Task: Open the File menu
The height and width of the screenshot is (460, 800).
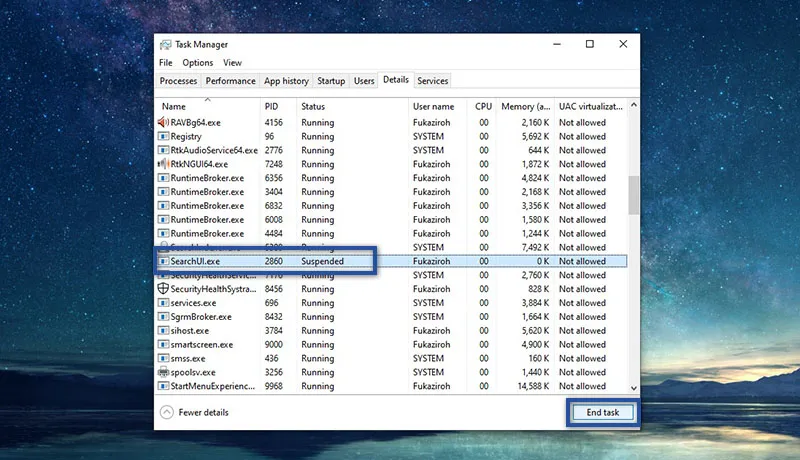Action: pyautogui.click(x=166, y=63)
